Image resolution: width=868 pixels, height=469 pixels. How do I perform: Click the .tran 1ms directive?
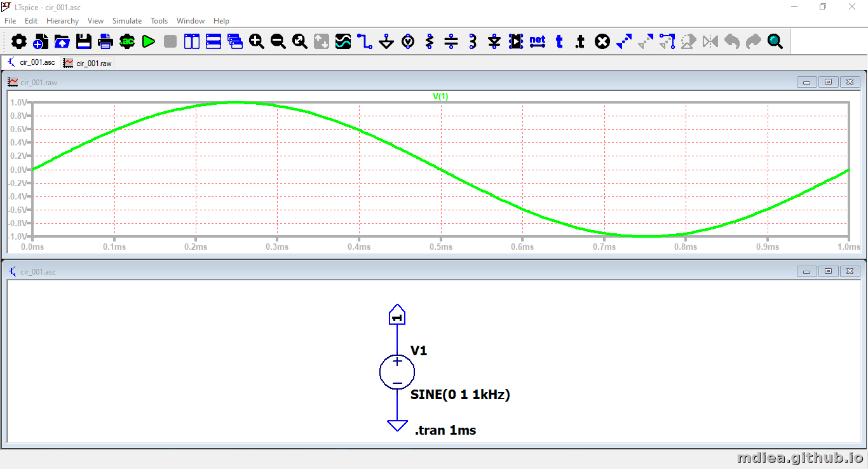coord(445,430)
